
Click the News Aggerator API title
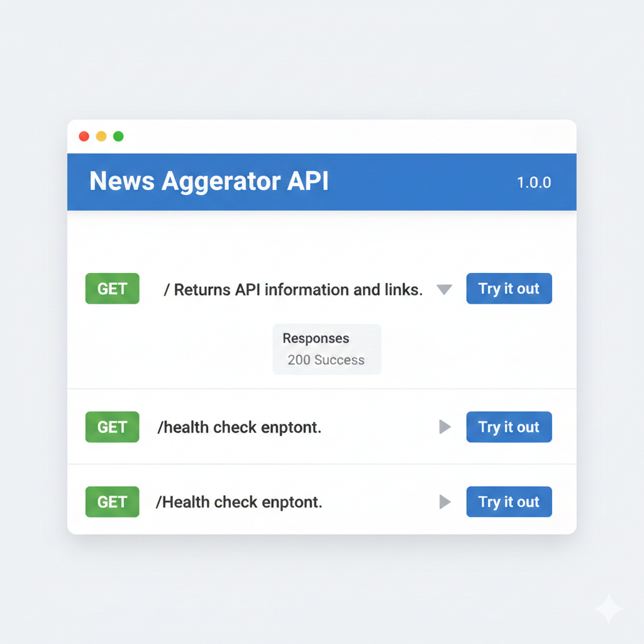pos(209,182)
